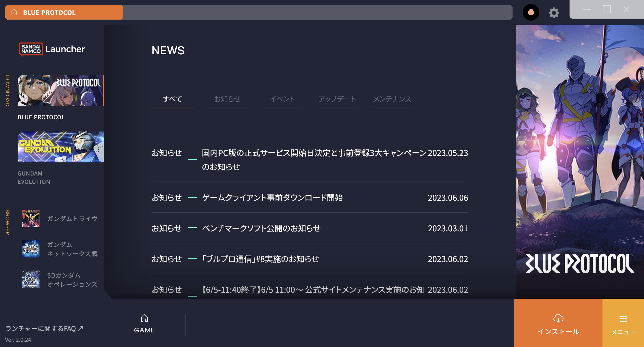Open the ランチャーに関するFAQ link
The height and width of the screenshot is (347, 644).
coord(45,328)
